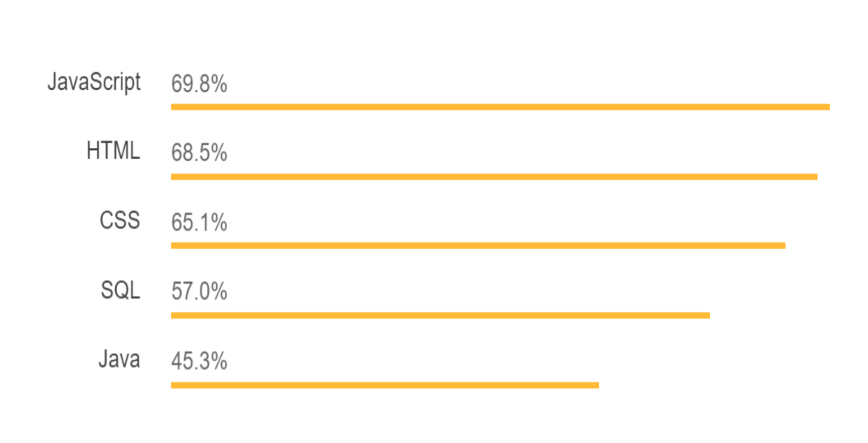
Task: Click the HTML language label
Action: click(113, 150)
